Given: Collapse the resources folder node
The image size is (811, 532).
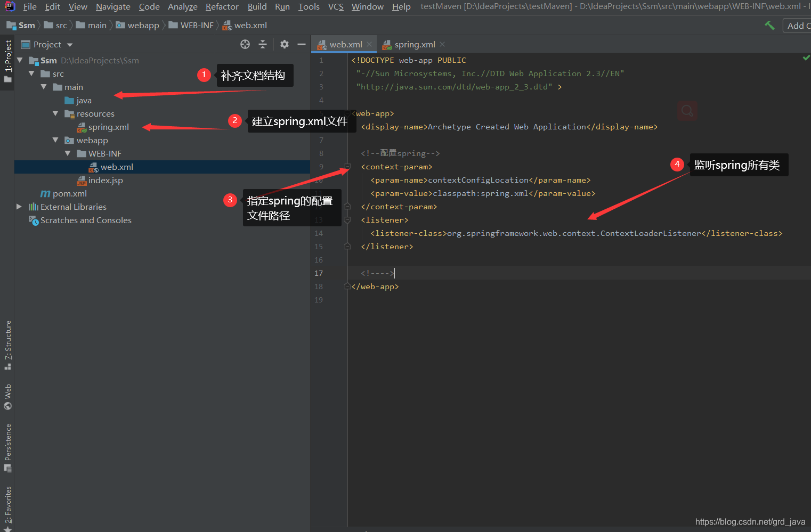Looking at the screenshot, I should [55, 113].
